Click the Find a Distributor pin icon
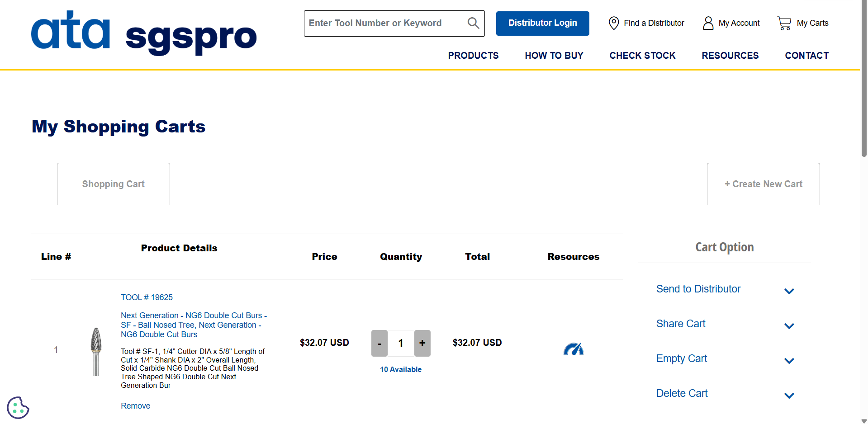The image size is (868, 424). (613, 23)
